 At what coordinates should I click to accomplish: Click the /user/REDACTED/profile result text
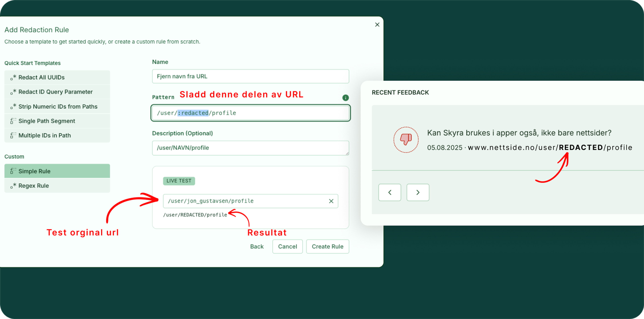(x=195, y=215)
